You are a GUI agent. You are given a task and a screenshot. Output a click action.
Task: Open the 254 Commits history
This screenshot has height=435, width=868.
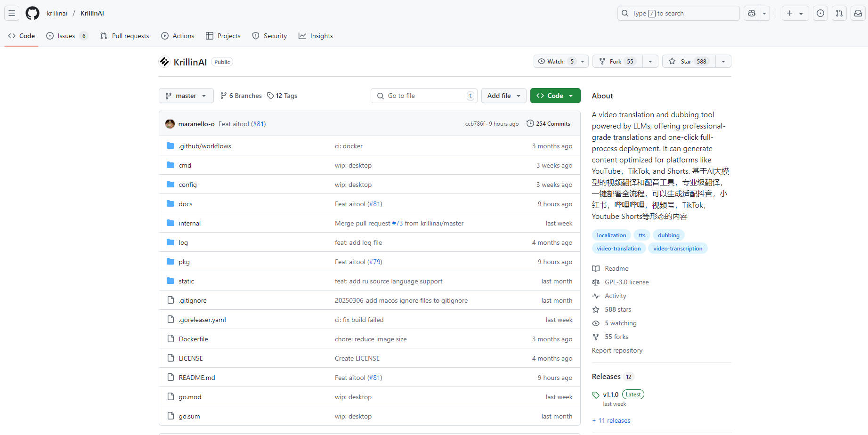point(548,124)
